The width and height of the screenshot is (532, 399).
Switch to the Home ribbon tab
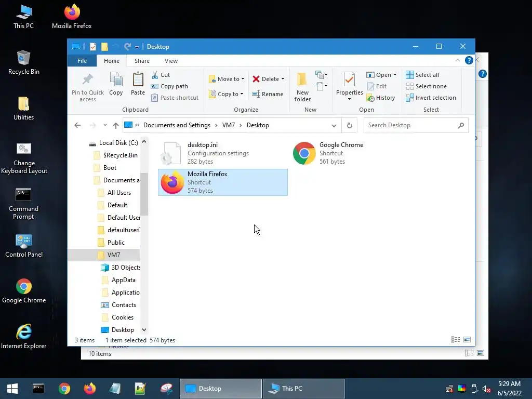click(x=112, y=61)
